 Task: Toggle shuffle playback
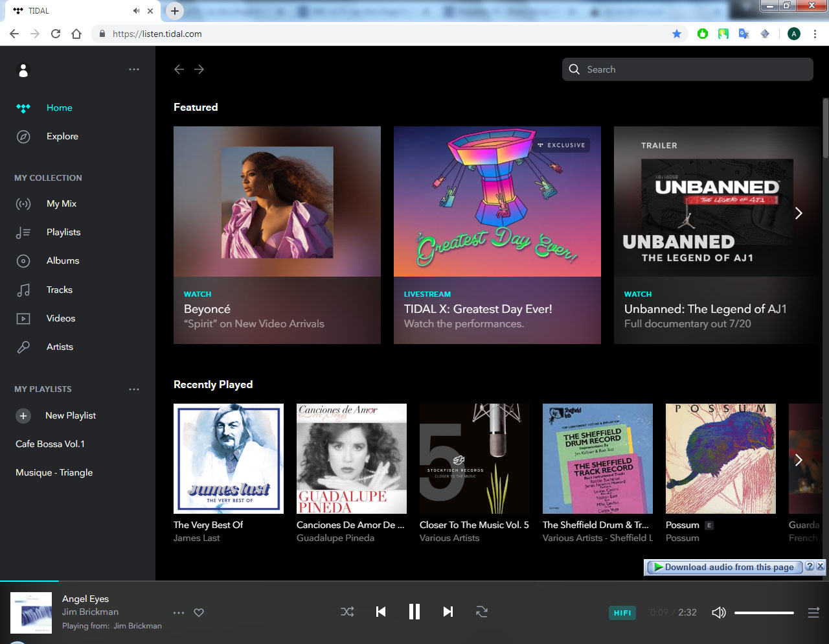(x=348, y=612)
